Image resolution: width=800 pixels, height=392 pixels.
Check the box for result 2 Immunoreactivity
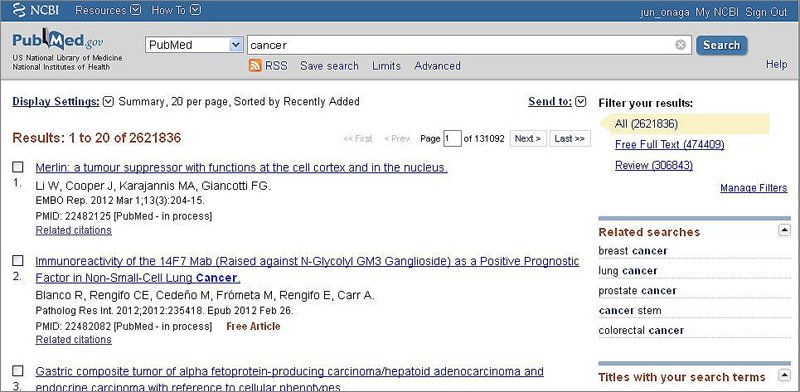(x=18, y=261)
